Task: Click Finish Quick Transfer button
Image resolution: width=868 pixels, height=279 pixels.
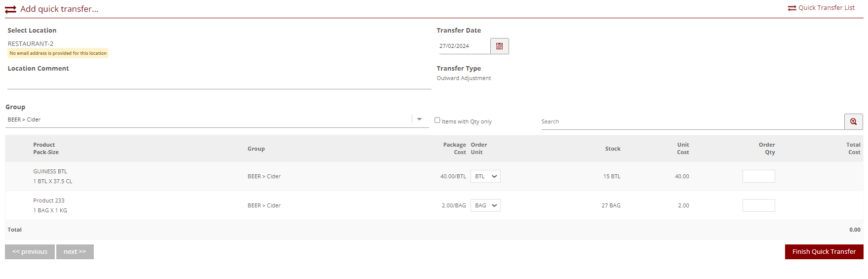Action: (824, 252)
